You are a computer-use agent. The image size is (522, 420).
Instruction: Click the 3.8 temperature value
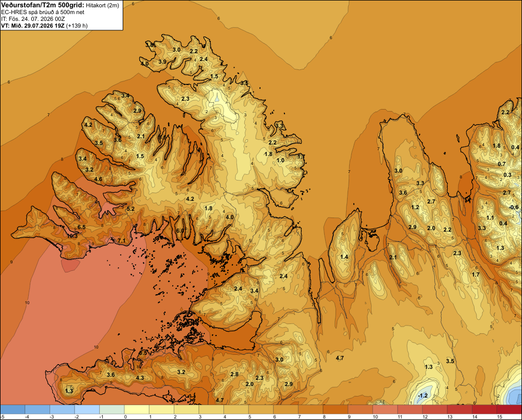point(150,44)
